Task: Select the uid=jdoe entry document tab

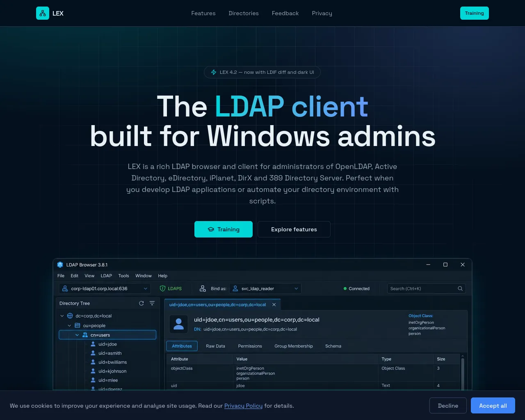Action: click(222, 305)
